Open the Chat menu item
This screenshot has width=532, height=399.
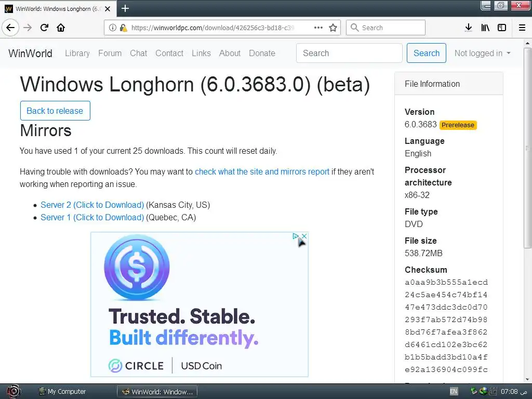click(138, 54)
